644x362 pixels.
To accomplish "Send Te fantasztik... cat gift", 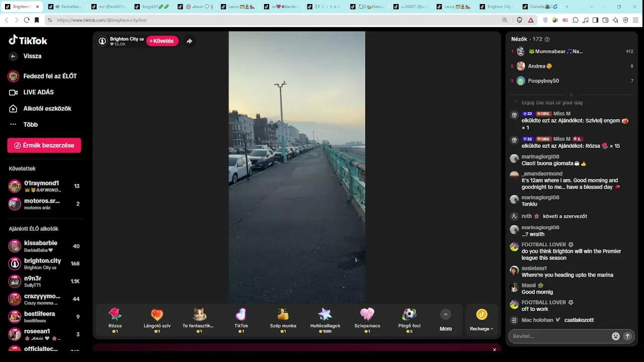I will point(199,320).
